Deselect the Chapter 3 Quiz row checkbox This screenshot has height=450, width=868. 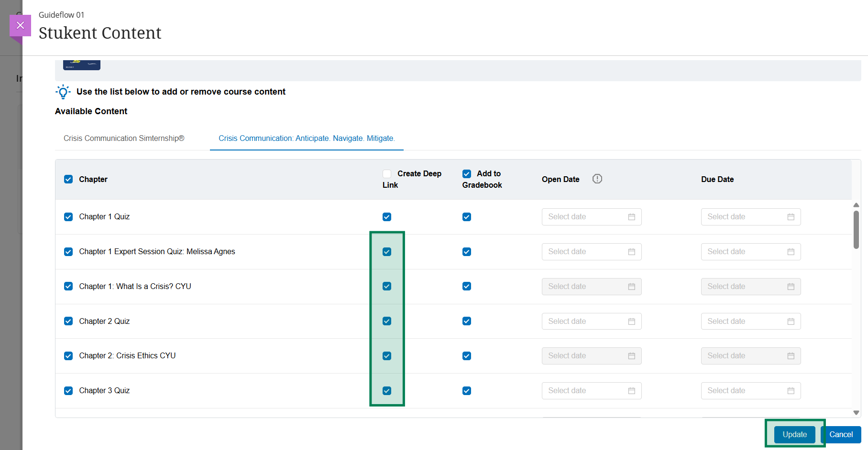[x=68, y=391]
